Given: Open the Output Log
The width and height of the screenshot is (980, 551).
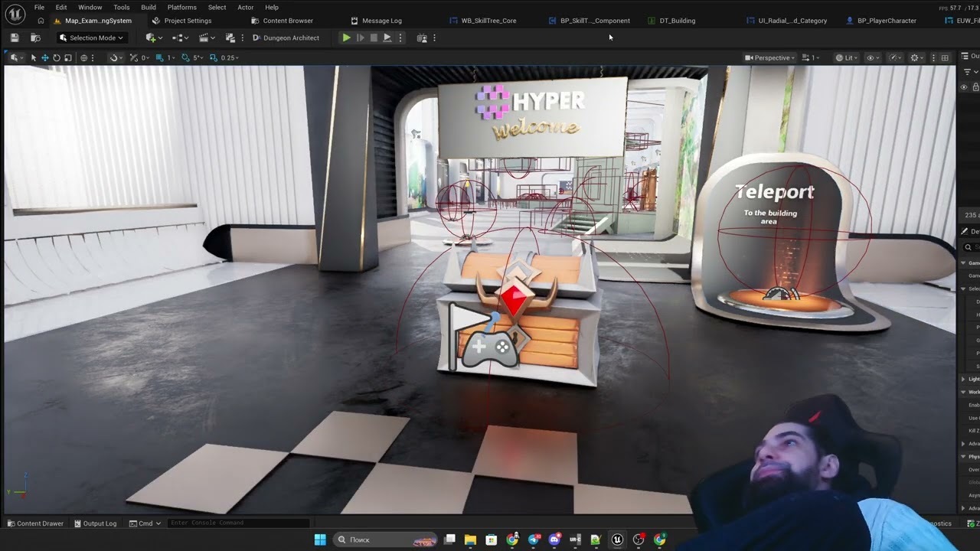Looking at the screenshot, I should pos(96,523).
